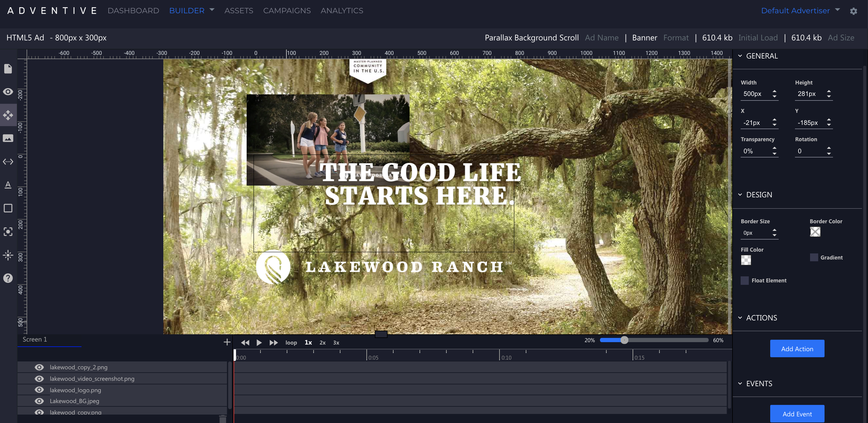Viewport: 868px width, 423px height.
Task: Open the help question icon
Action: tap(8, 278)
